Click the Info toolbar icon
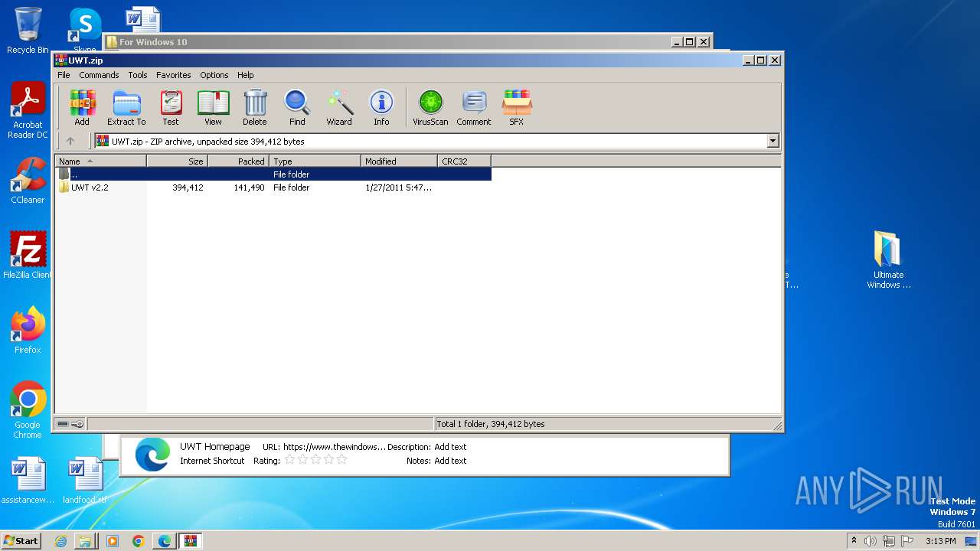980x551 pixels. point(381,107)
